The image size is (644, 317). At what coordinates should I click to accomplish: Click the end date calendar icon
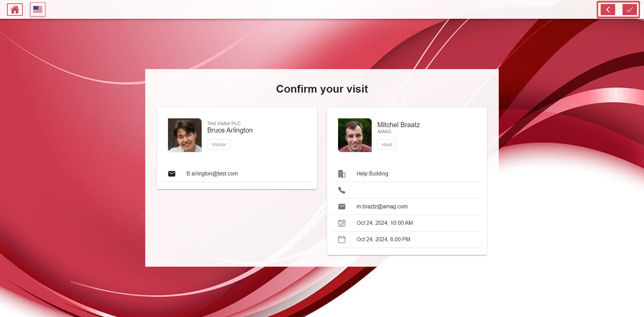pos(342,240)
